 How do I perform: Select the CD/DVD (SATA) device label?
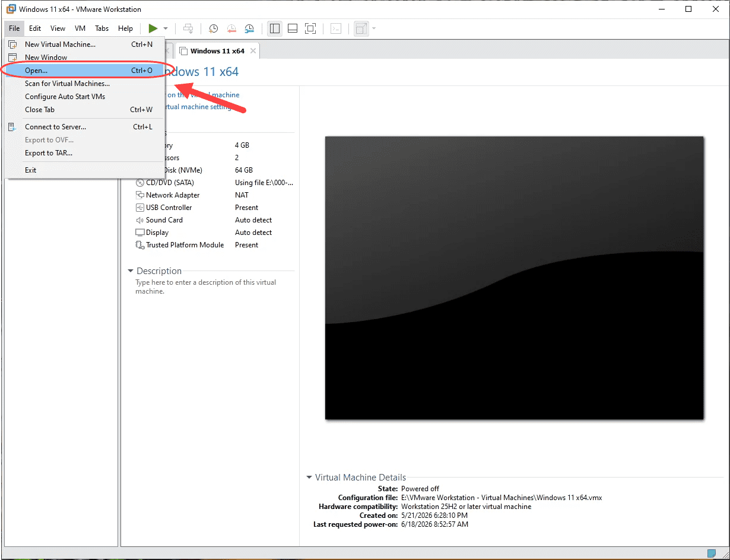[170, 183]
